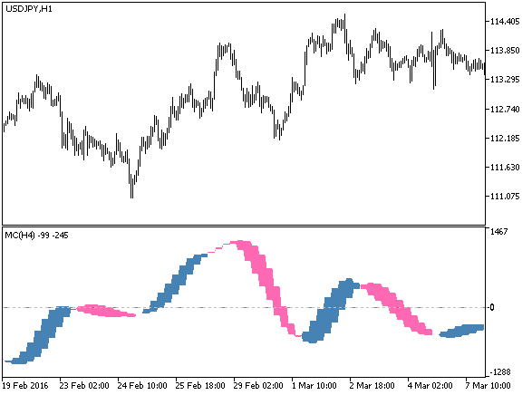Click the 1 Mar 10:00 time label
Screen dimensions: 532x395
pos(314,386)
